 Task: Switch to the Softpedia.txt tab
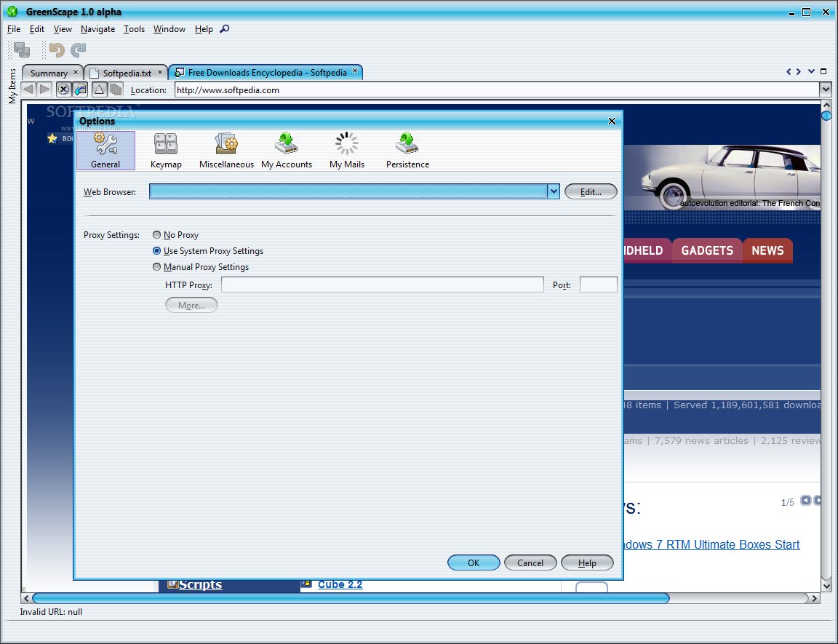pos(127,73)
